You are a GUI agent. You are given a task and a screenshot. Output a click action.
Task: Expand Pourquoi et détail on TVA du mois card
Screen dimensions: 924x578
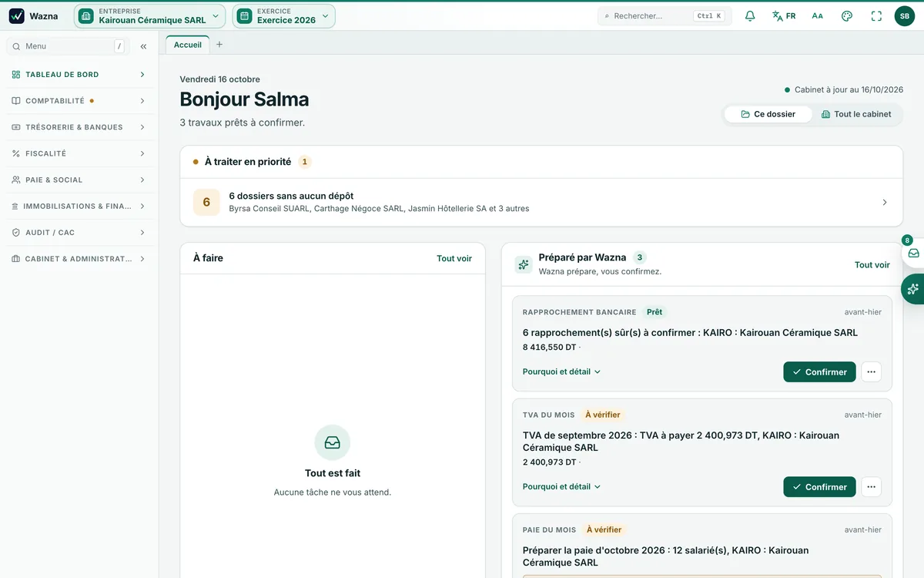(x=561, y=487)
